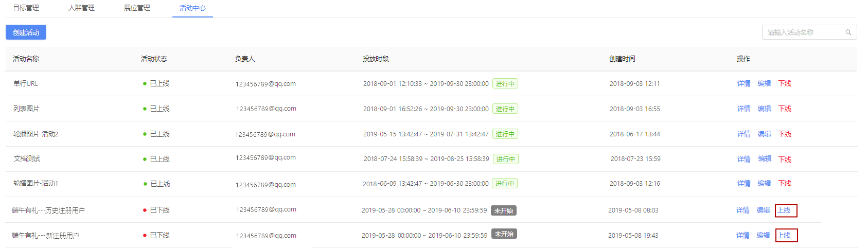Go to the 展位管理 tab

click(x=137, y=8)
